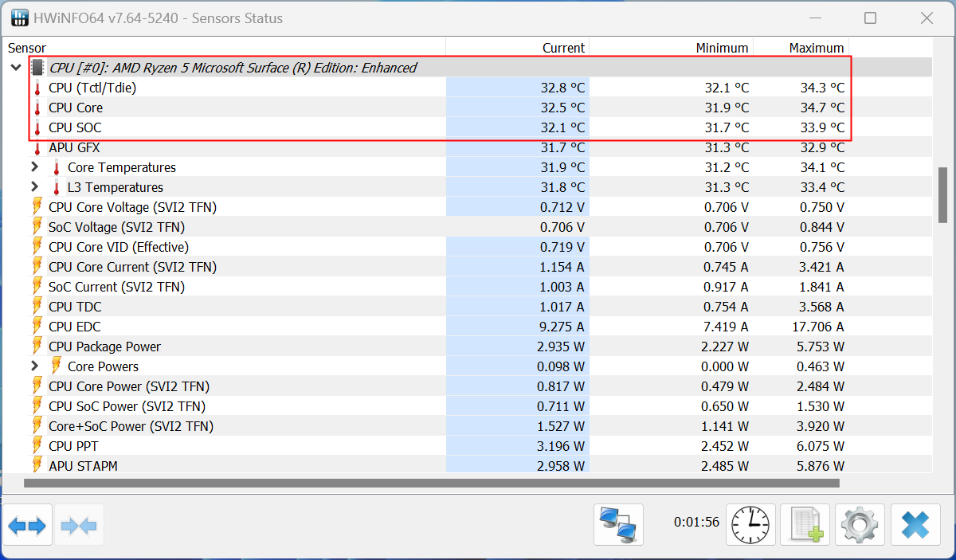Click lightning icon beside CPU EDC

tap(37, 327)
